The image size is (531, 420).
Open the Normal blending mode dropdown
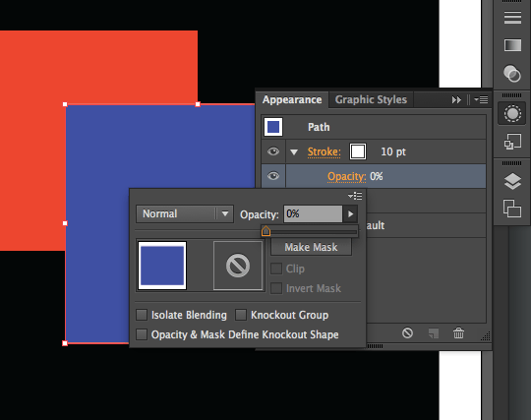(x=185, y=213)
